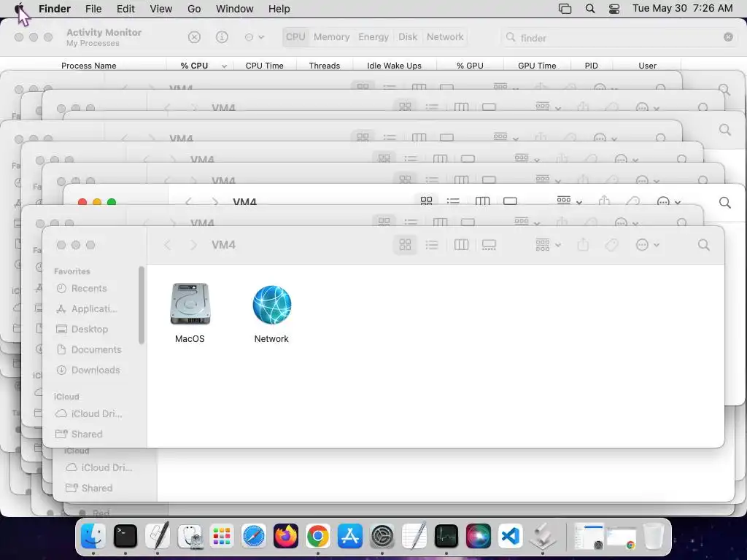This screenshot has height=560, width=747.
Task: Select the MacOS disk icon
Action: [190, 305]
